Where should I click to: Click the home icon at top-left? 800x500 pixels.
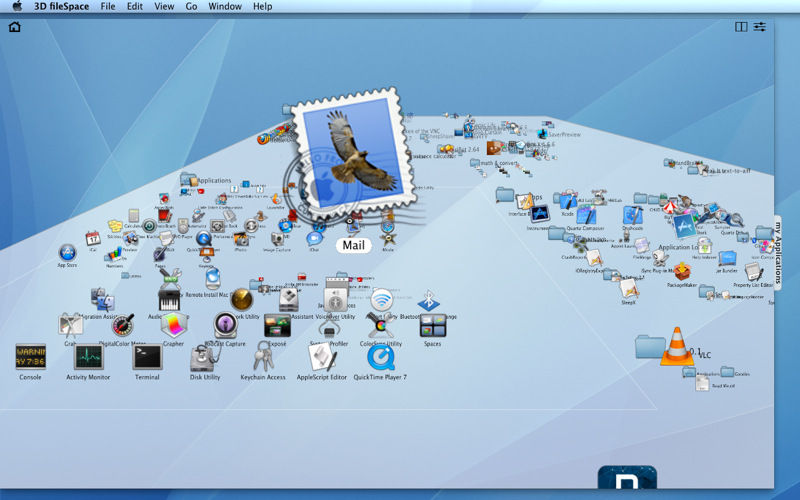point(14,27)
